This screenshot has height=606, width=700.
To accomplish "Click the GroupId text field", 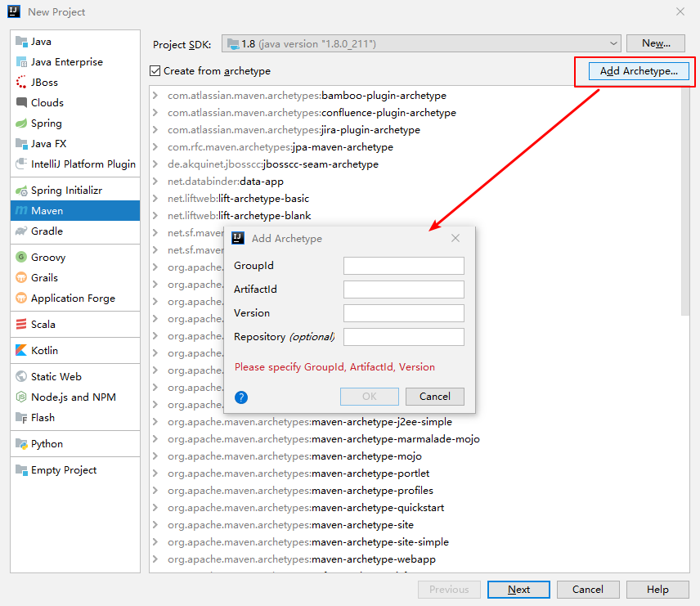I will [403, 266].
